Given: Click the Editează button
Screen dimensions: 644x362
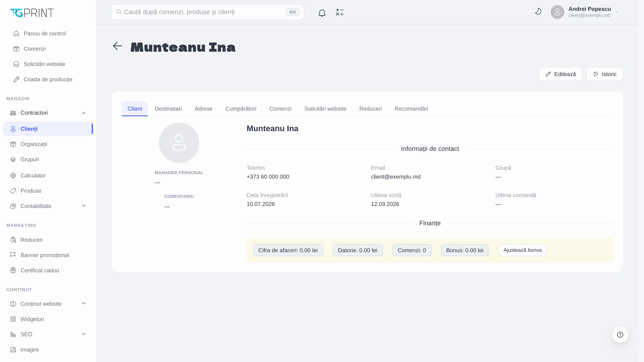Looking at the screenshot, I should click(560, 74).
